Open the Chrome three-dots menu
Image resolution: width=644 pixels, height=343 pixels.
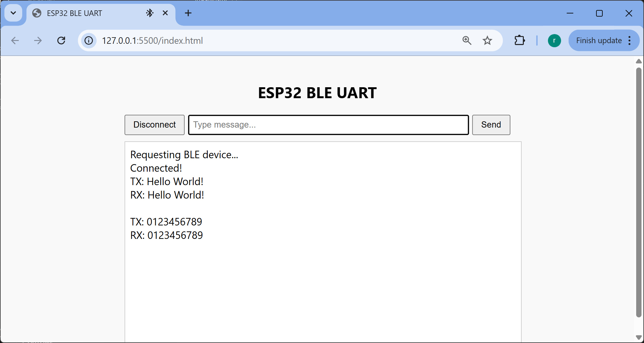click(630, 41)
